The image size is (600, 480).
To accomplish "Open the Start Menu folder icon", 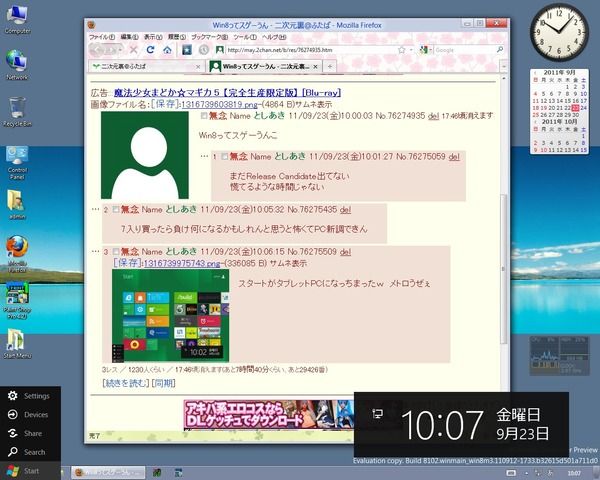I will point(17,343).
